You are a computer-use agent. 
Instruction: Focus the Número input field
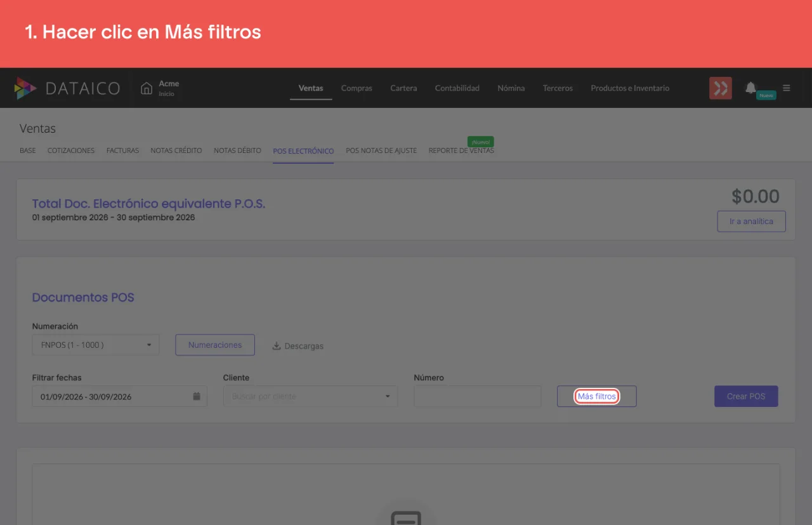(478, 396)
